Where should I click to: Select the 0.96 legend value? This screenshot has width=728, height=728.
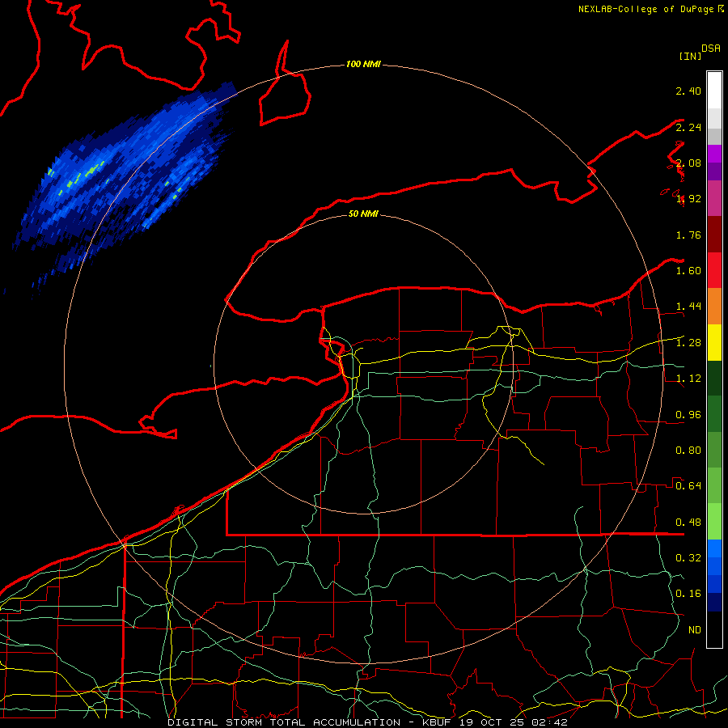point(688,415)
